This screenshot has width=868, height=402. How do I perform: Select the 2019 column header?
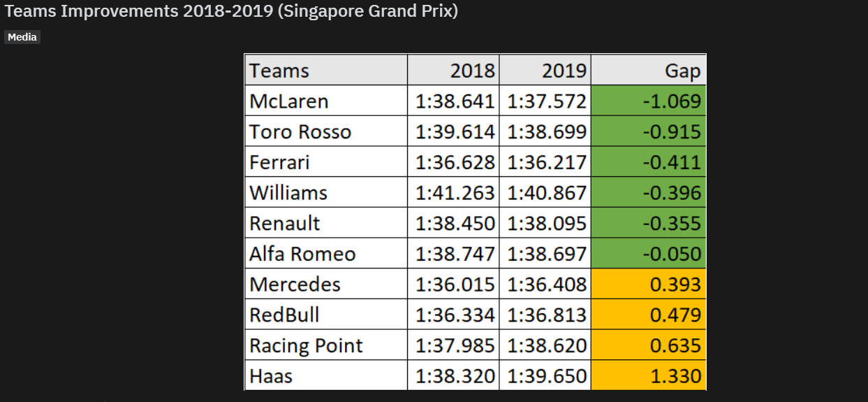[545, 71]
